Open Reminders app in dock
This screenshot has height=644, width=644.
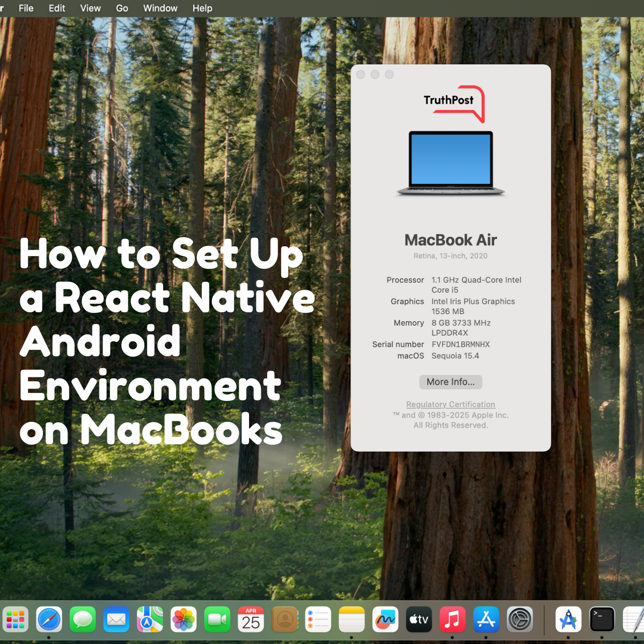click(318, 620)
